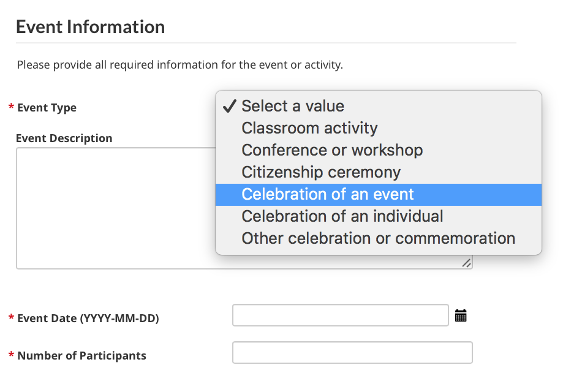Screen dimensions: 582x392
Task: Open the calendar date picker icon
Action: [x=461, y=316]
